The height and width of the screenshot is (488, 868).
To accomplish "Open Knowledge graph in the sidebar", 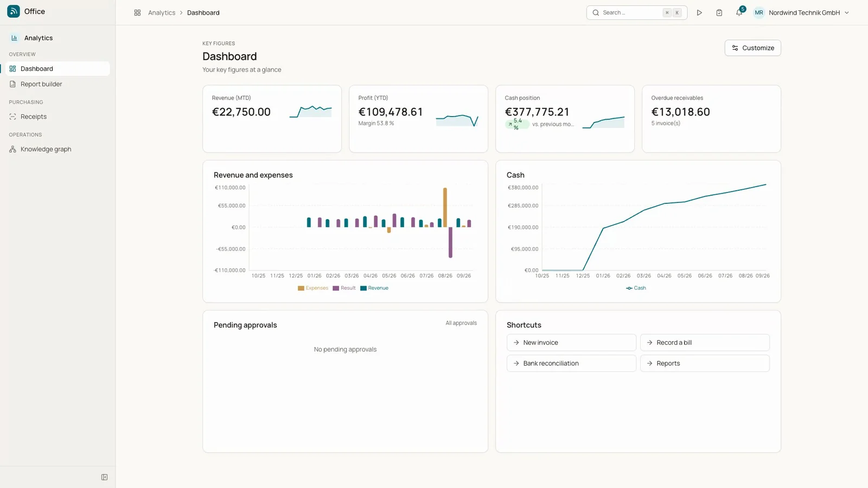I will click(x=57, y=149).
